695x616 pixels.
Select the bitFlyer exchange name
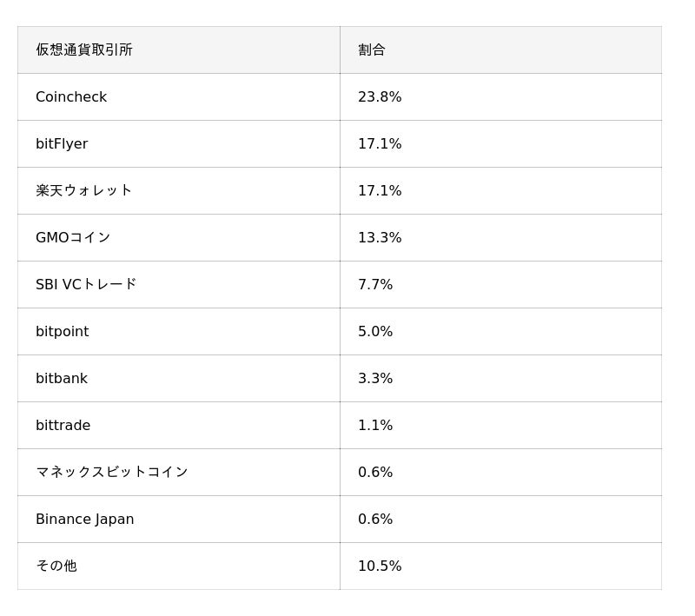tap(62, 144)
